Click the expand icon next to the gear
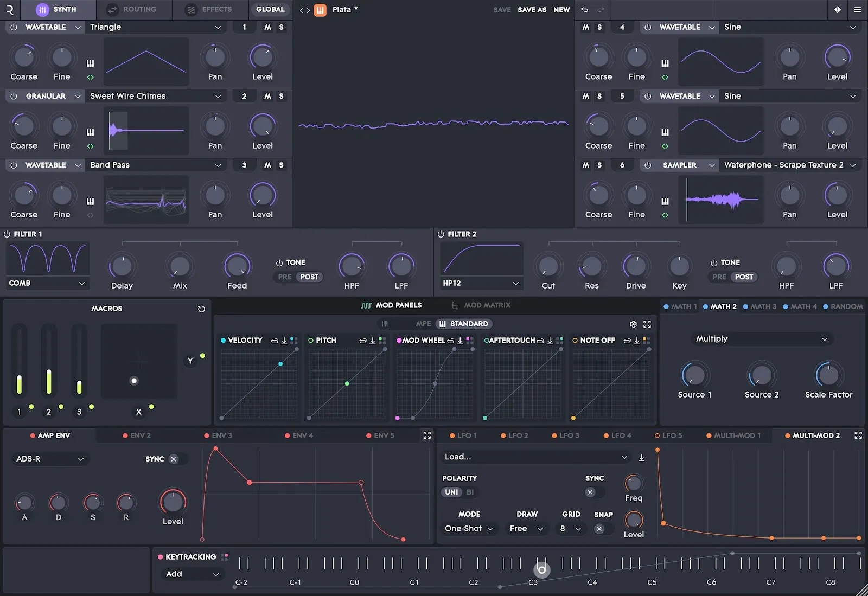The height and width of the screenshot is (596, 868). tap(647, 324)
